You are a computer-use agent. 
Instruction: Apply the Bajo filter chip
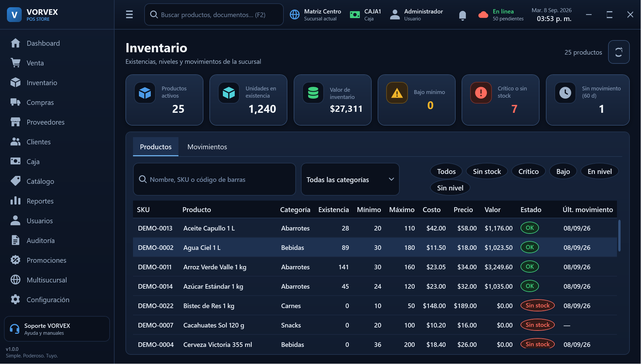[x=563, y=171]
